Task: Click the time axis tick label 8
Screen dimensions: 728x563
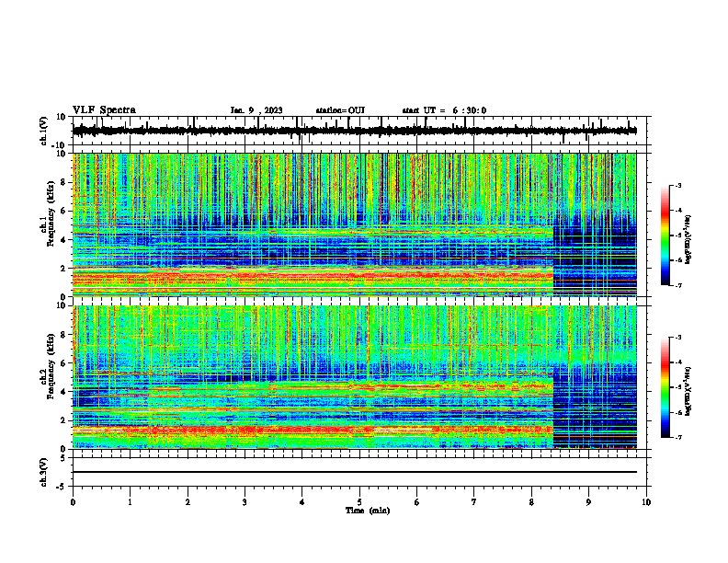Action: [x=531, y=502]
